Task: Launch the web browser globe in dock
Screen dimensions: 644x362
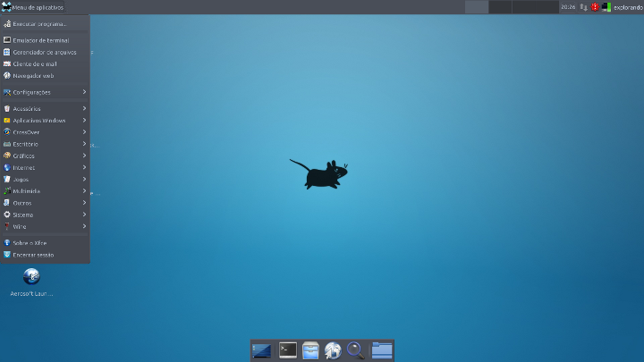Action: point(333,351)
